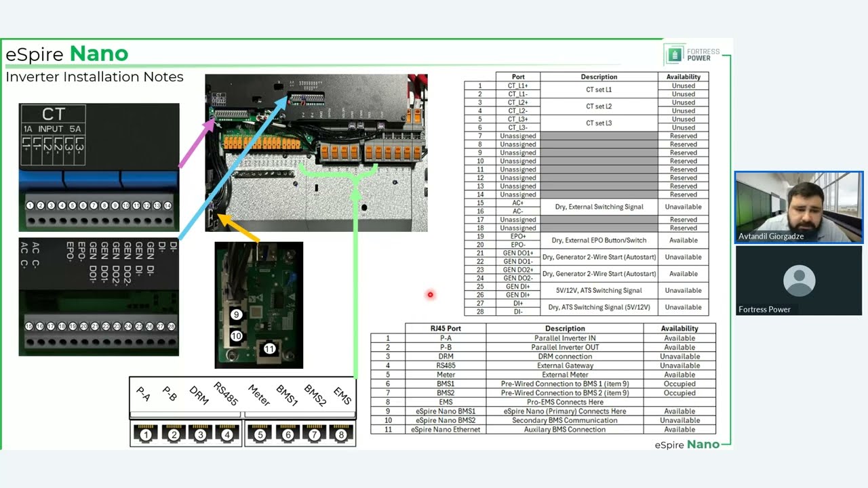Click RJ45 port icon number 2
868x488 pixels.
coord(173,434)
